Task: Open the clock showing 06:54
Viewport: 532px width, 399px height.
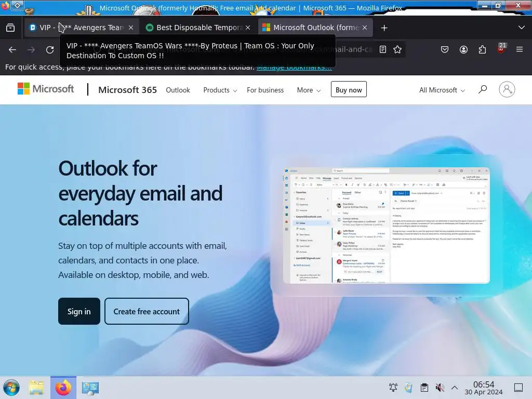Action: click(x=484, y=388)
